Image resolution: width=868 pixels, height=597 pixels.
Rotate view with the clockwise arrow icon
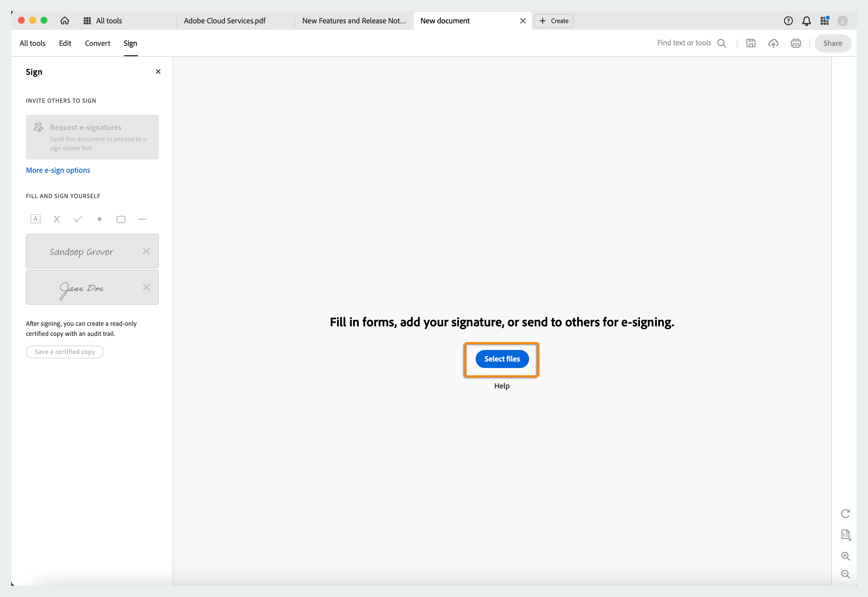click(845, 514)
